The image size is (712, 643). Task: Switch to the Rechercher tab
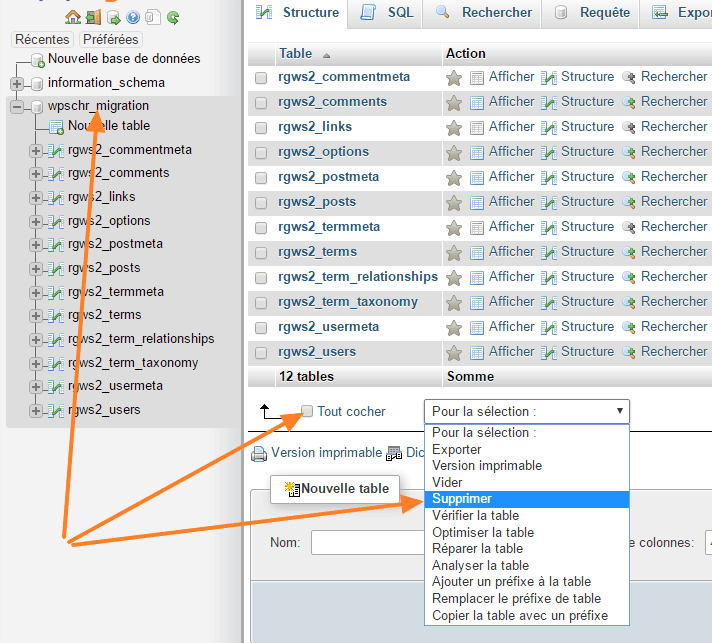[483, 13]
